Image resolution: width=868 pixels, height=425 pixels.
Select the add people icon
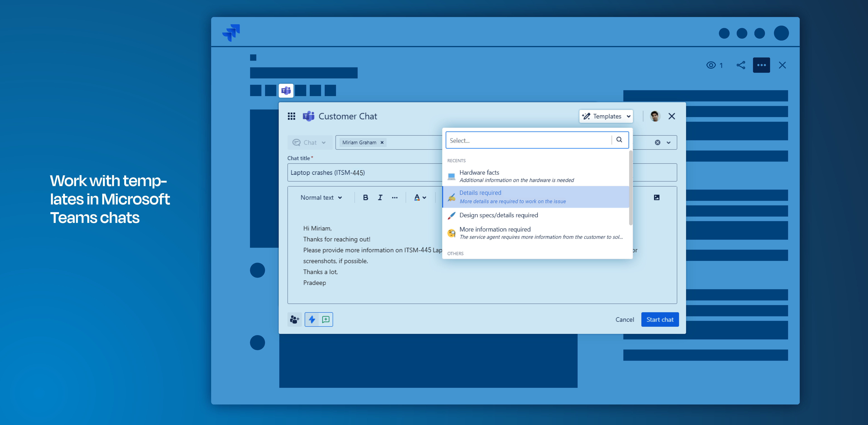coord(294,319)
